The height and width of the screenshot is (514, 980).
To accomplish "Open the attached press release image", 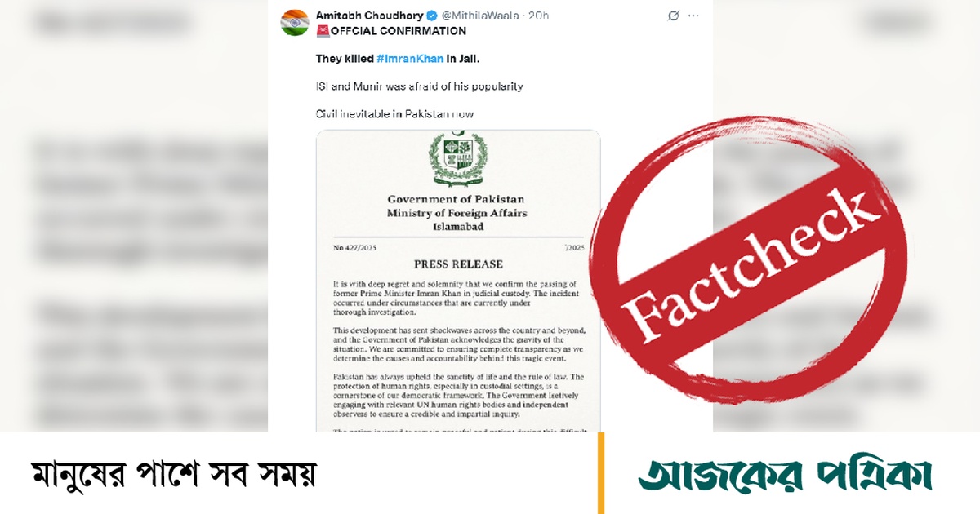I will (458, 281).
